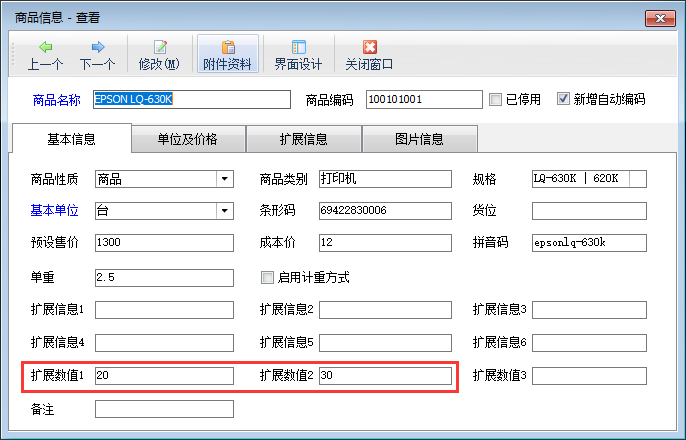Click into the 预设售价 input field
Screen dimensions: 686x440
[163, 243]
